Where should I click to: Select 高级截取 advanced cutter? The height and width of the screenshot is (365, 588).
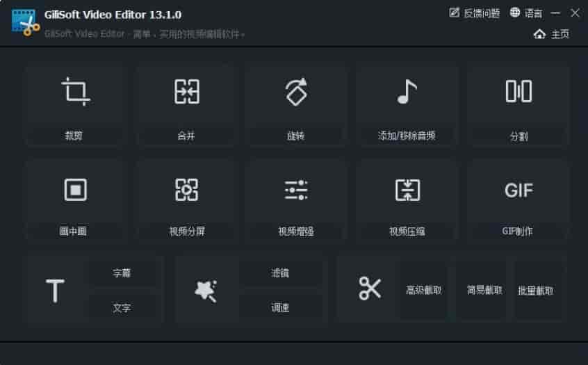[424, 290]
